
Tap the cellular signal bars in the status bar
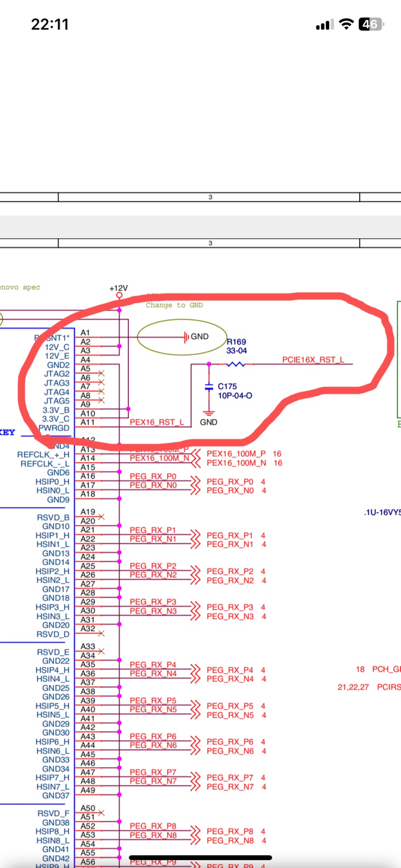(x=324, y=25)
